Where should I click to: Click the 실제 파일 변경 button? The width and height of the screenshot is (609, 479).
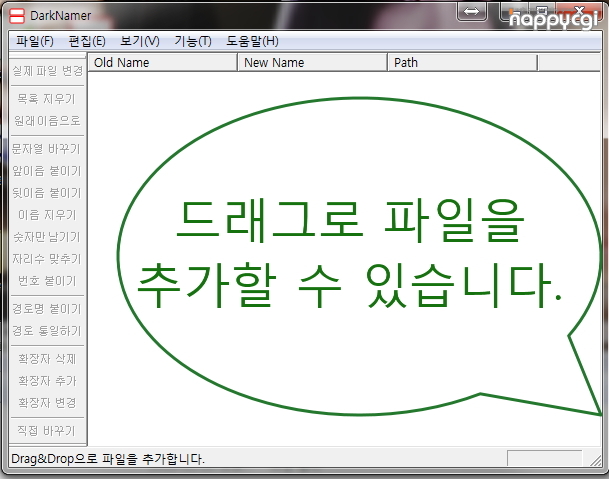(x=47, y=71)
